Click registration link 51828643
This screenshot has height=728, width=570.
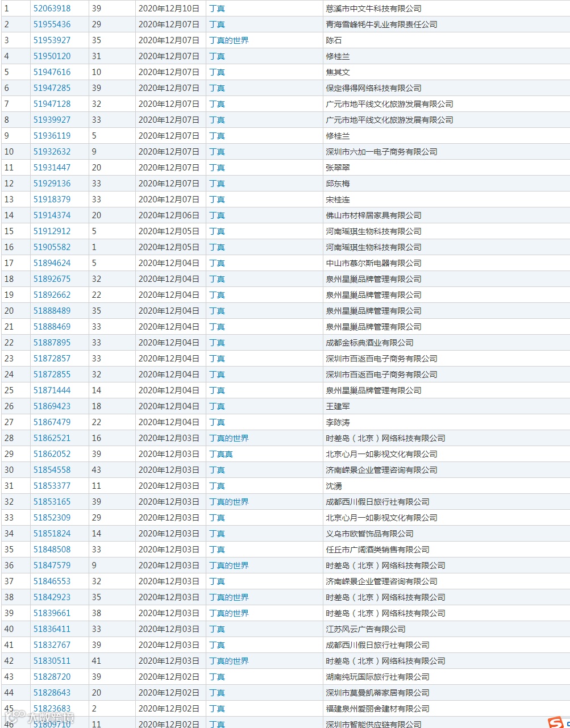click(52, 693)
